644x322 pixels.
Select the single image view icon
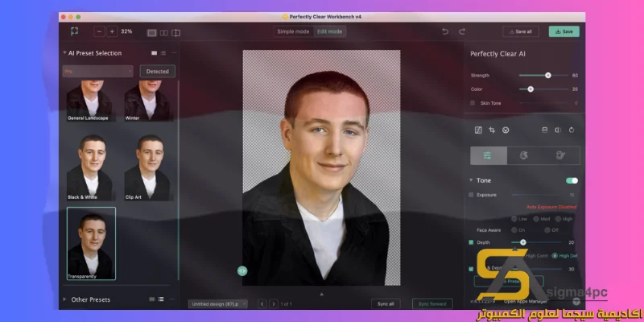click(152, 33)
